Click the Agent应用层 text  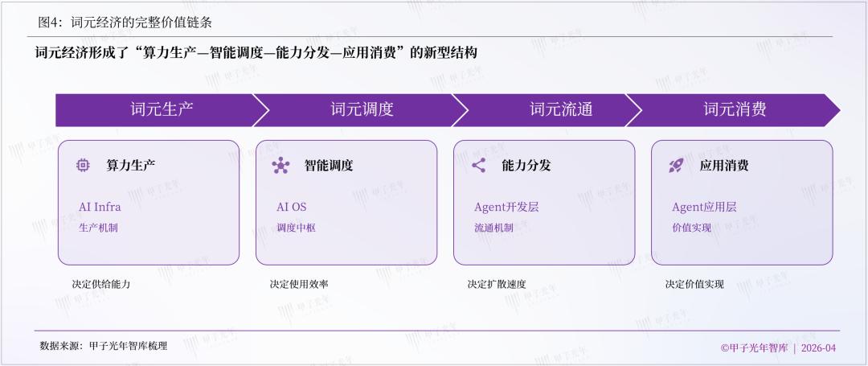pos(704,207)
